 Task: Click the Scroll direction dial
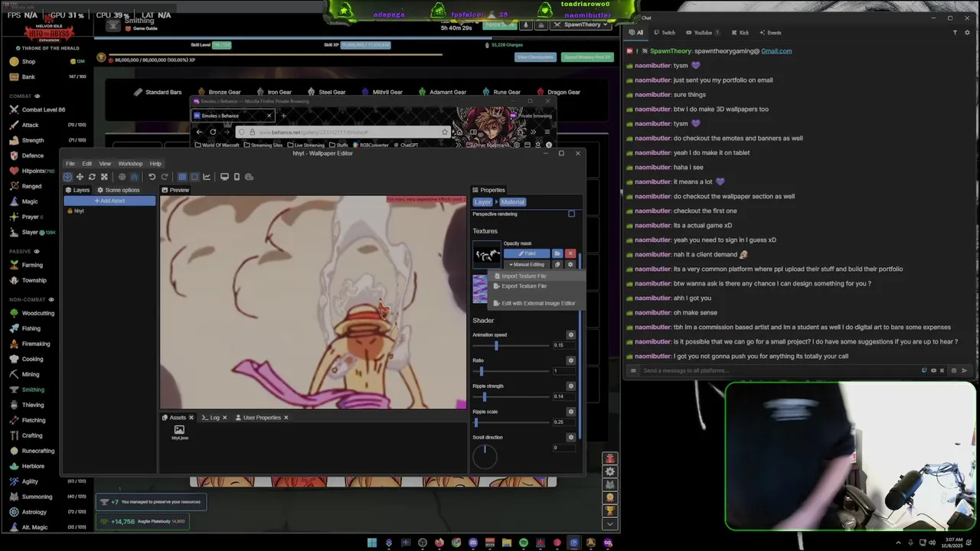[x=485, y=456]
